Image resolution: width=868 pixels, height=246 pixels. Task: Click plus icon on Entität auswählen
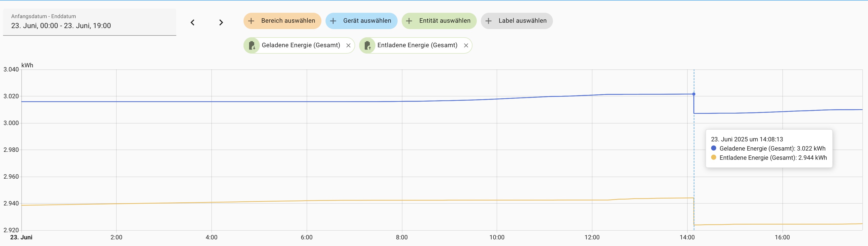click(409, 21)
